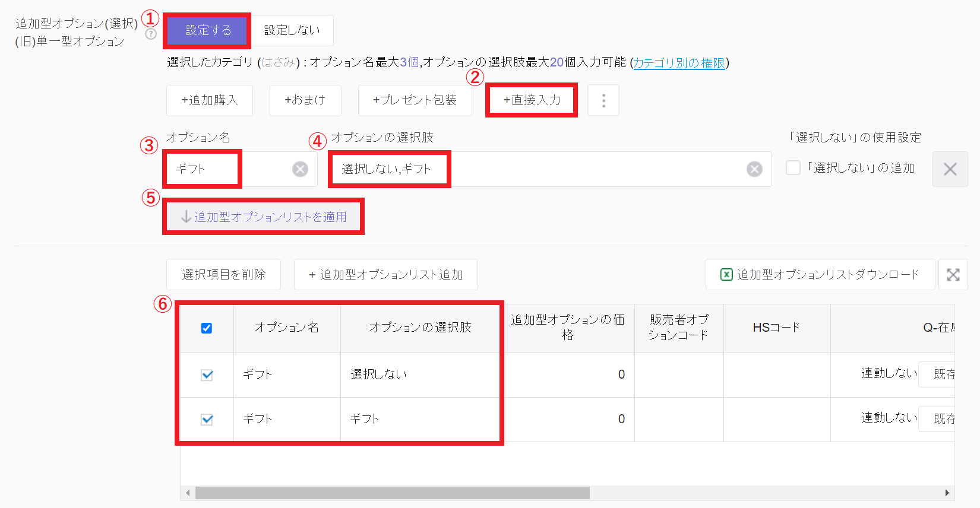Download 追加型オプションリスト Excel file
Screen dimensions: 980x508
tap(820, 275)
